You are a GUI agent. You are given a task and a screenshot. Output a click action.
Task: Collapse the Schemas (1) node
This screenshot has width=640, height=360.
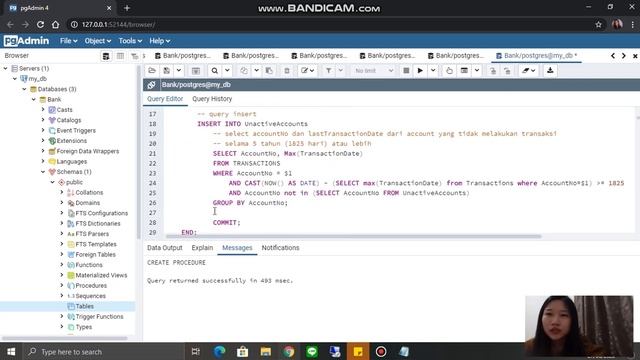pos(43,172)
